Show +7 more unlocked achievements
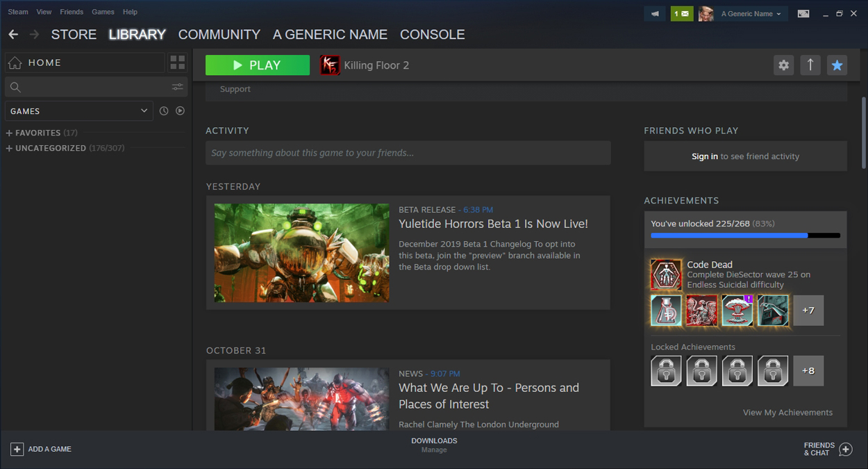Viewport: 868px width, 469px height. (808, 311)
